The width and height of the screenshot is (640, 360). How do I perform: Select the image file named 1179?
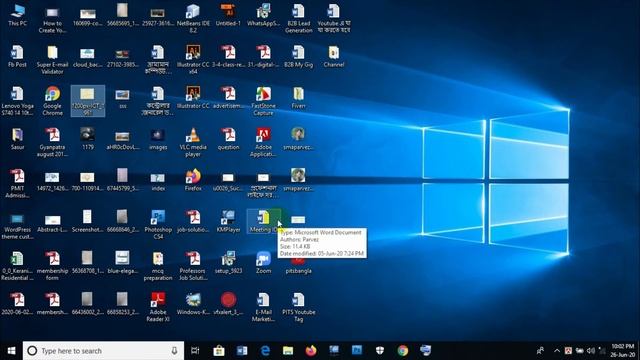[87, 139]
